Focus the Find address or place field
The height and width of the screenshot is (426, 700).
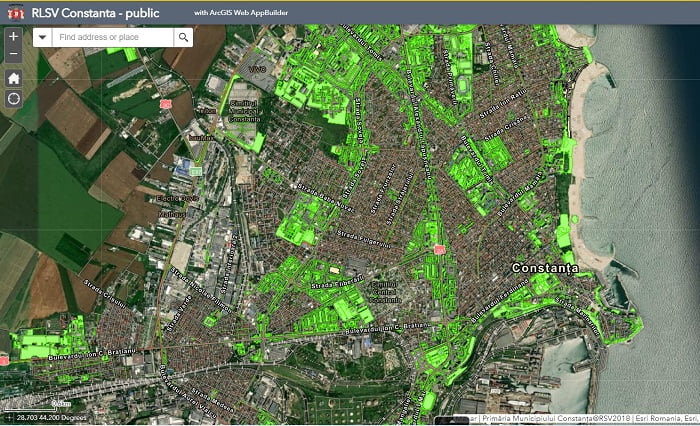pyautogui.click(x=113, y=37)
